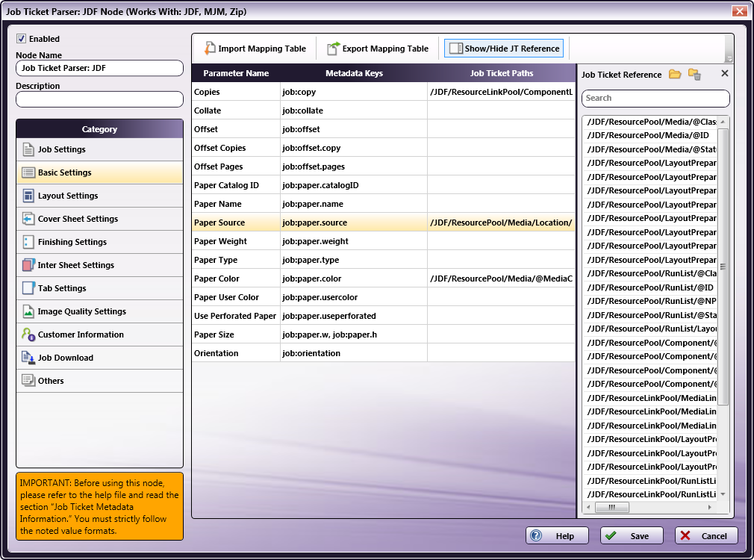Click the Node Name input field
The height and width of the screenshot is (560, 754).
[x=99, y=68]
